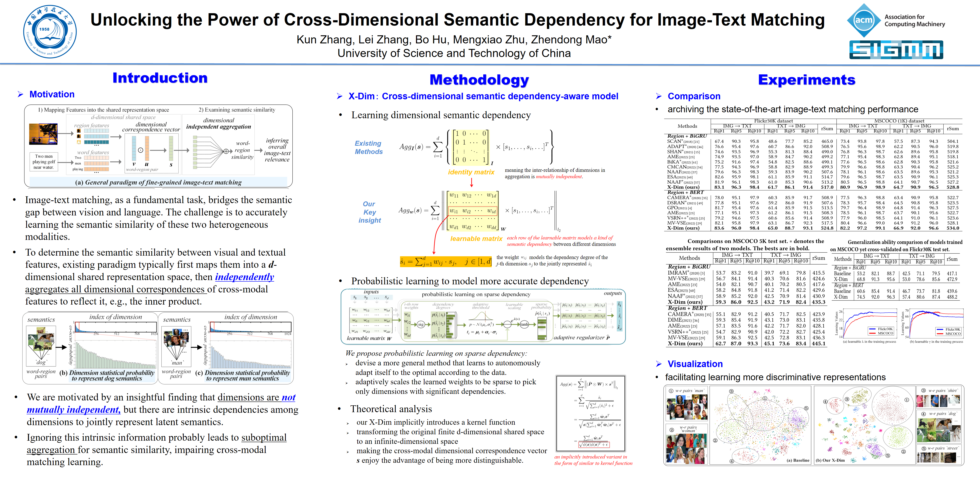
Task: Click the Introduction section heading
Action: 160,78
